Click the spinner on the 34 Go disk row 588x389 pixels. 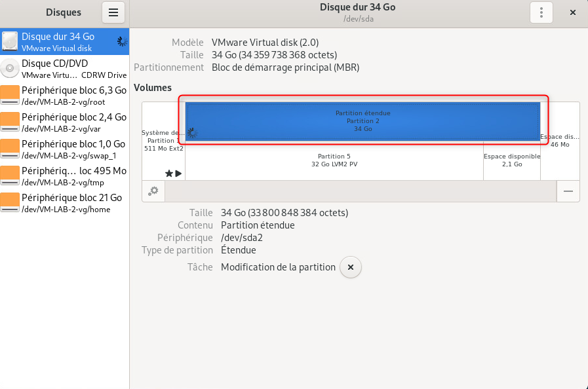122,42
